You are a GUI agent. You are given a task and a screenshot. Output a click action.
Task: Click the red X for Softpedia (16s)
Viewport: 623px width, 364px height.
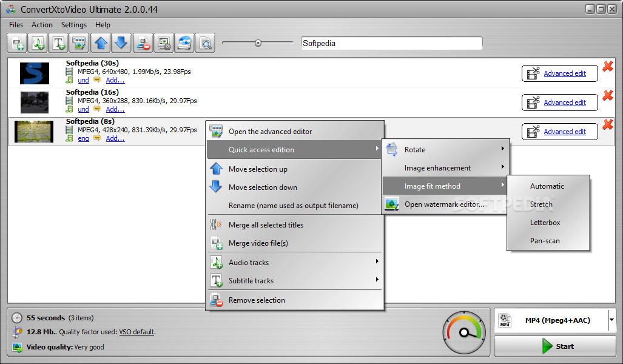(x=607, y=95)
